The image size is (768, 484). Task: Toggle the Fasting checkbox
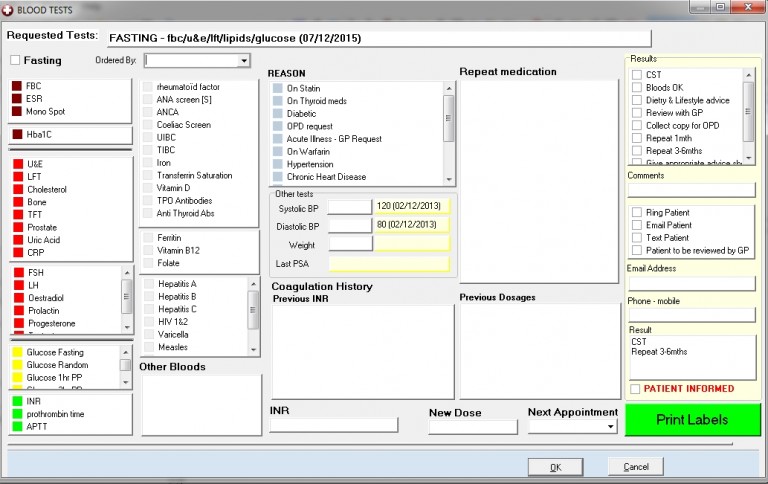tap(14, 61)
